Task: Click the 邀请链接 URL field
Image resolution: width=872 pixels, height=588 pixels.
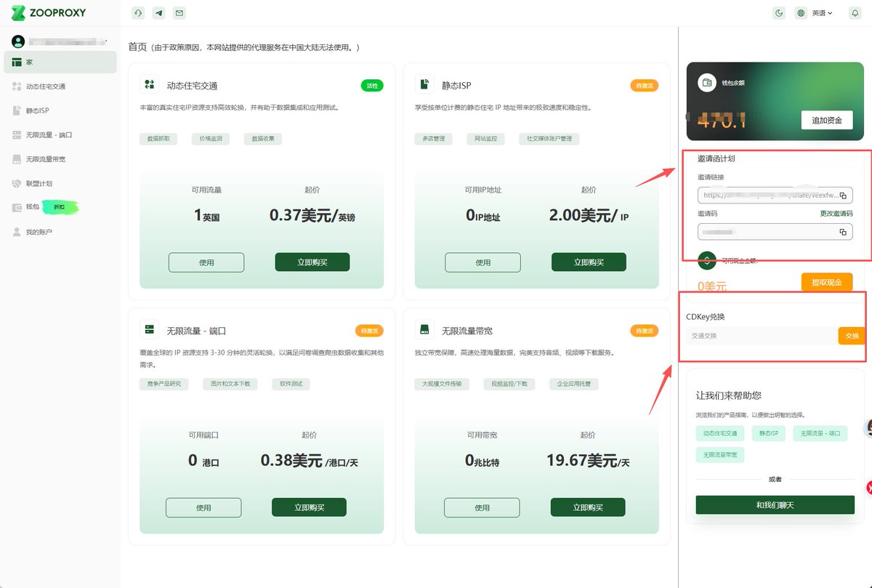Action: point(775,196)
